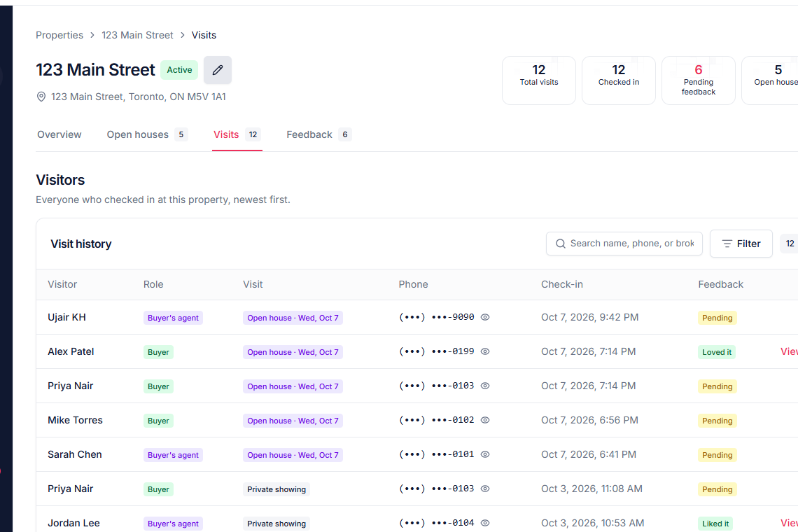Screen dimensions: 798x532
Task: Go to the Properties breadcrumb
Action: [59, 35]
